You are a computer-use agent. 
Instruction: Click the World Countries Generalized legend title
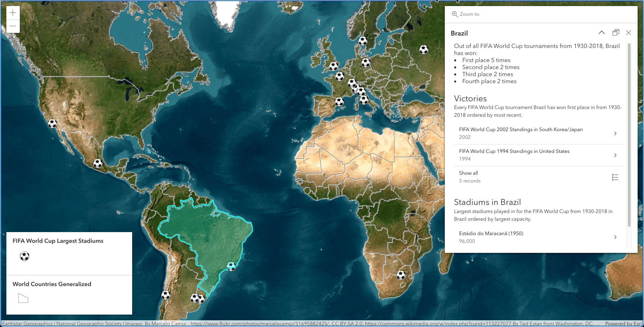pyautogui.click(x=52, y=284)
